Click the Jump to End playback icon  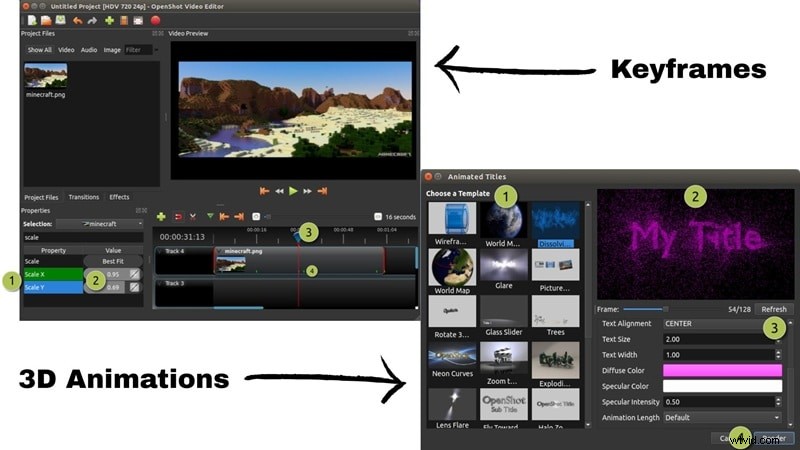(323, 190)
